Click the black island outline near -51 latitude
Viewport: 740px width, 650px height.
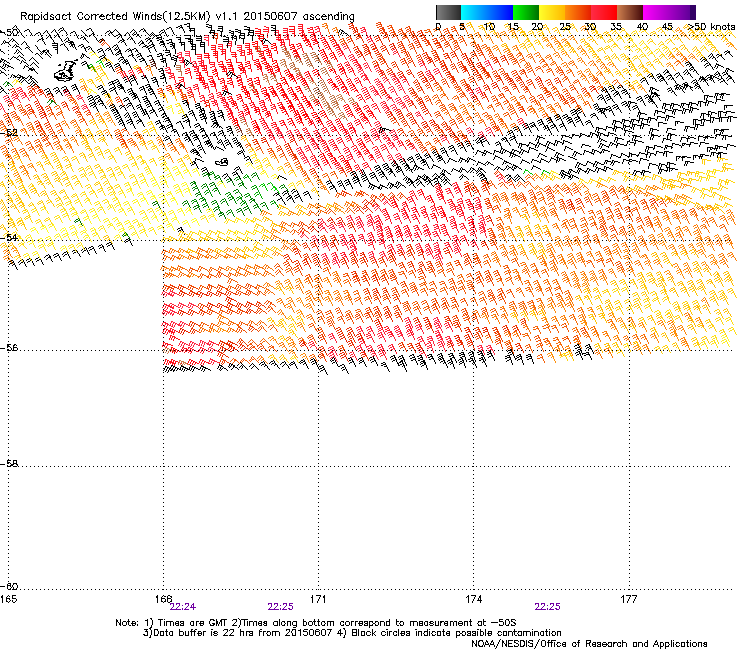[x=66, y=70]
